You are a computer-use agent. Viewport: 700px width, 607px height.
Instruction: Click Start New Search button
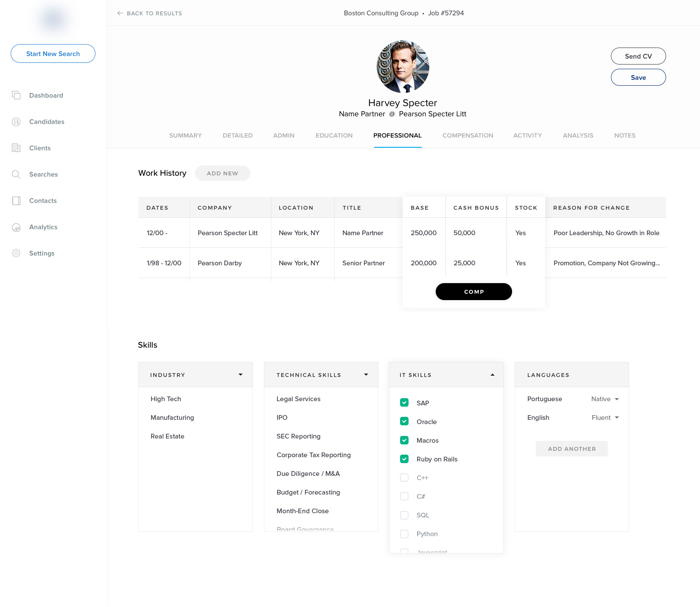pos(53,53)
